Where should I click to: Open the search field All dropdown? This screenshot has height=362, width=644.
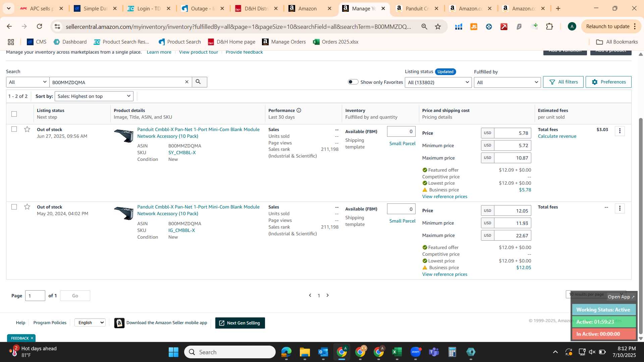point(28,82)
